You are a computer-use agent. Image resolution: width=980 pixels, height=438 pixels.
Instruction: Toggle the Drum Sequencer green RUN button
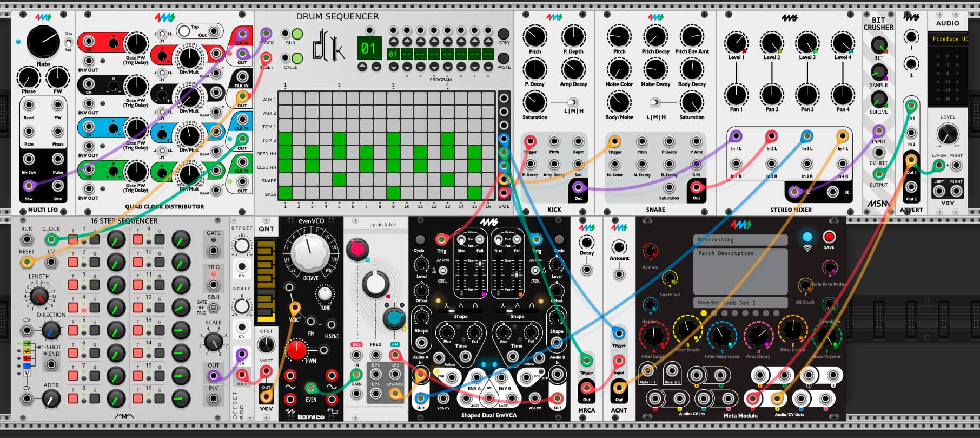(297, 34)
